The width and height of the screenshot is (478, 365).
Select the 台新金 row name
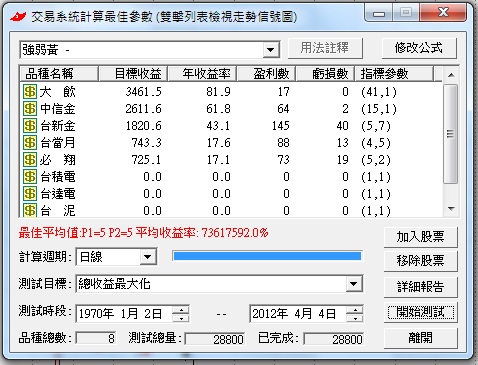click(x=58, y=126)
